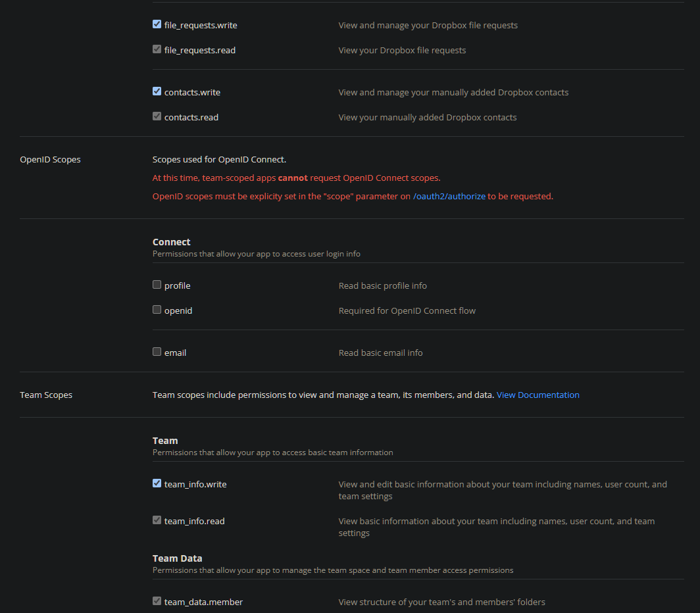The height and width of the screenshot is (613, 700).
Task: Uncheck the file_requests.write checkbox
Action: pos(157,24)
